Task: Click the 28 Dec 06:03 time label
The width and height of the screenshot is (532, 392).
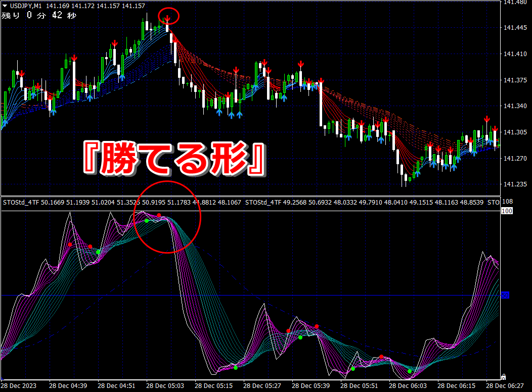Action: (x=408, y=385)
